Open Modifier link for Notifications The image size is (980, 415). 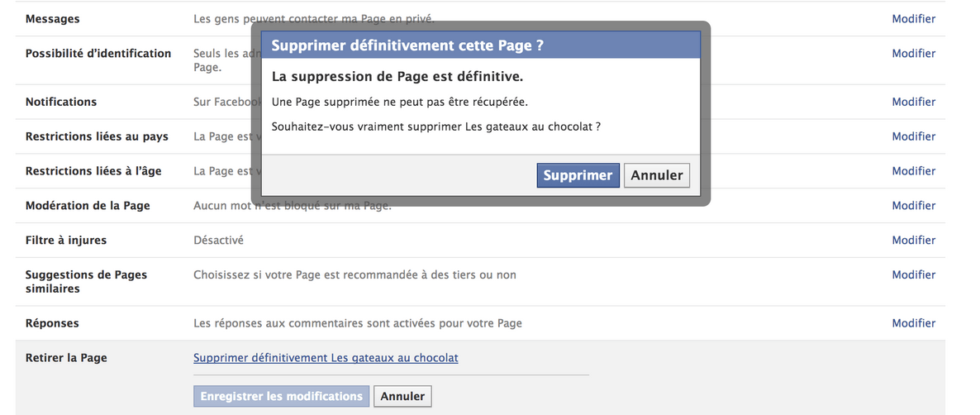[x=913, y=102]
